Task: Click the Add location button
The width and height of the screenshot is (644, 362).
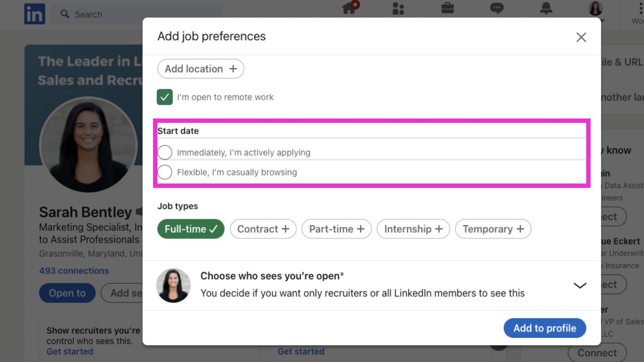Action: pos(201,69)
